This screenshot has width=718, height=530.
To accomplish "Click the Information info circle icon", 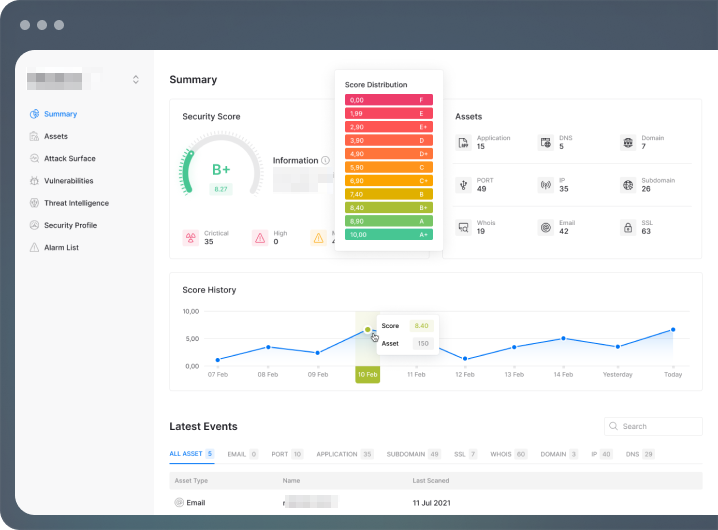I will tap(325, 160).
